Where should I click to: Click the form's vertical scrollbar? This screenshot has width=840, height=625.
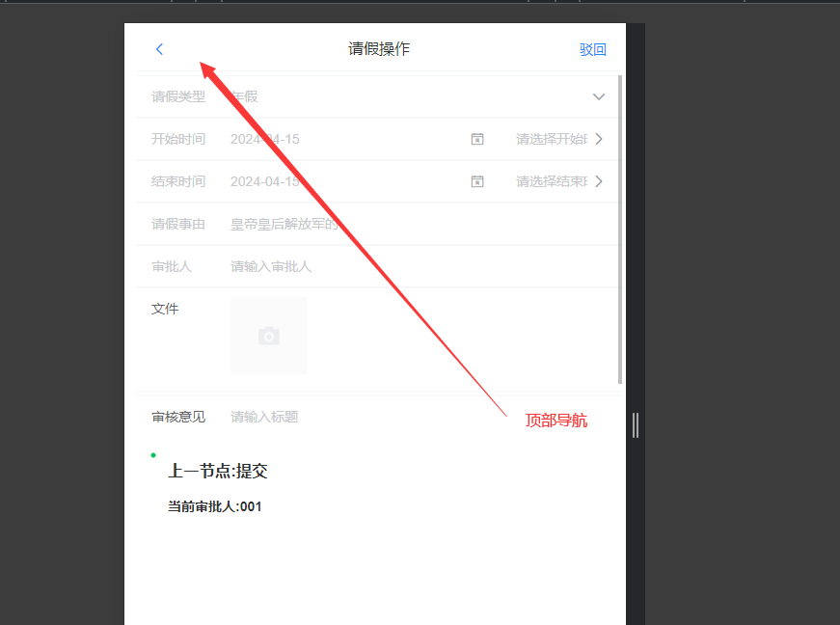[x=620, y=230]
